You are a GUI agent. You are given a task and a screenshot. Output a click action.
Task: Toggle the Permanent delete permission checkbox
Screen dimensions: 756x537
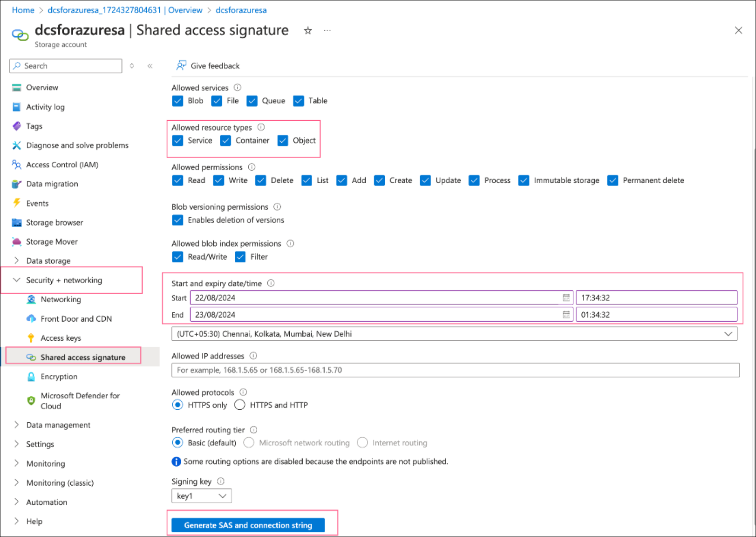click(x=613, y=180)
